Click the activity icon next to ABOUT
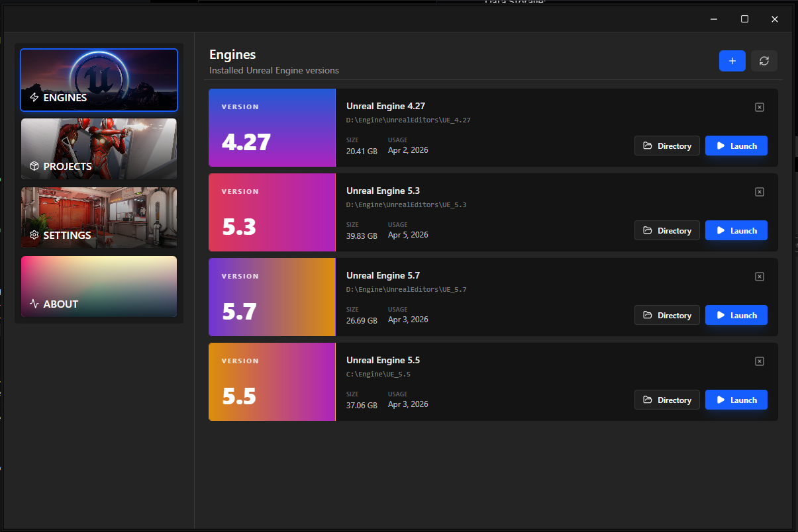This screenshot has height=532, width=798. tap(34, 304)
